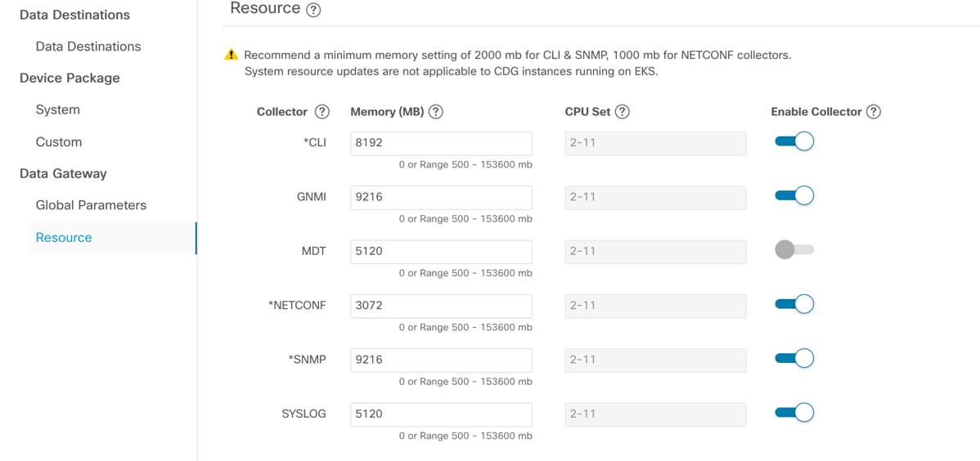Select the Resource sidebar item

click(64, 238)
